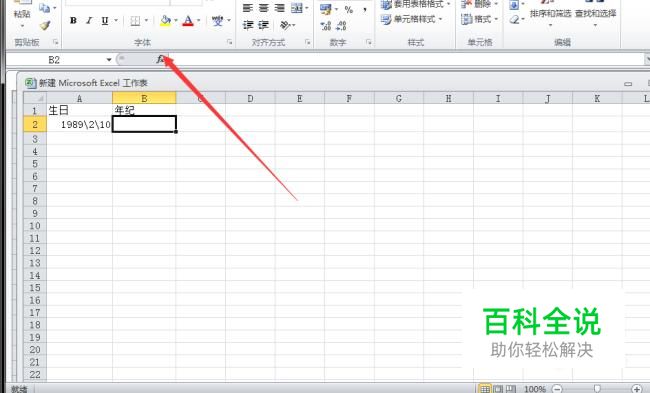This screenshot has height=393, width=650.
Task: Decrease decimal places
Action: pos(341,26)
